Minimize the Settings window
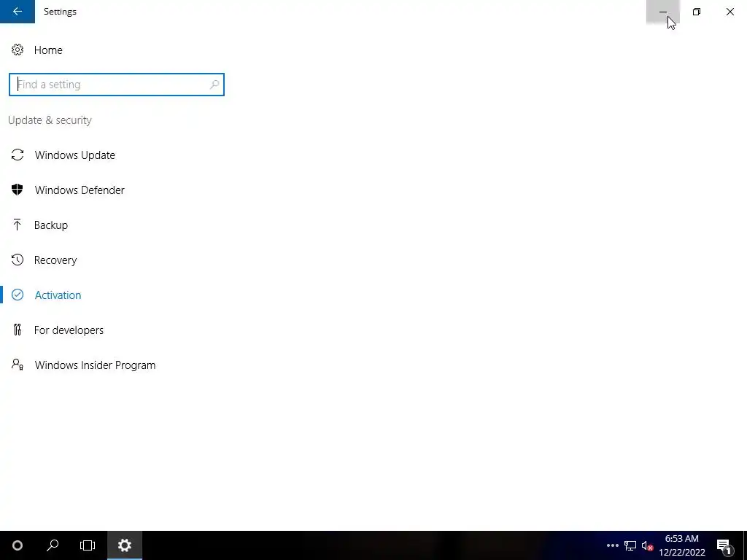747x560 pixels. tap(662, 12)
